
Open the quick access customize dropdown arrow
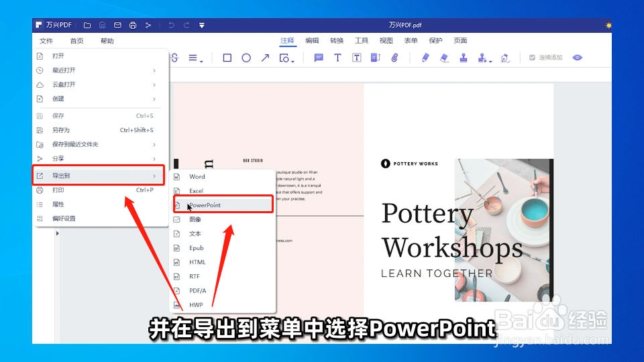click(x=202, y=25)
